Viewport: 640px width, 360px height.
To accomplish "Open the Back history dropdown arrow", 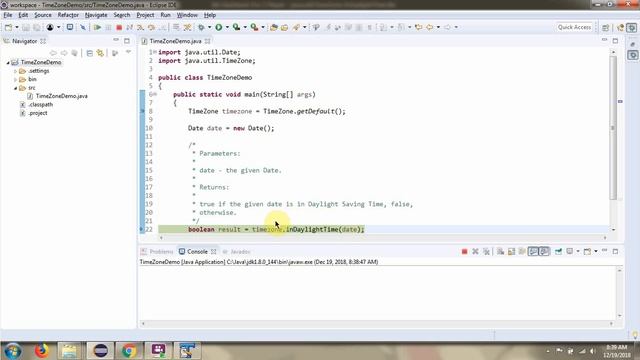I will pyautogui.click(x=438, y=27).
